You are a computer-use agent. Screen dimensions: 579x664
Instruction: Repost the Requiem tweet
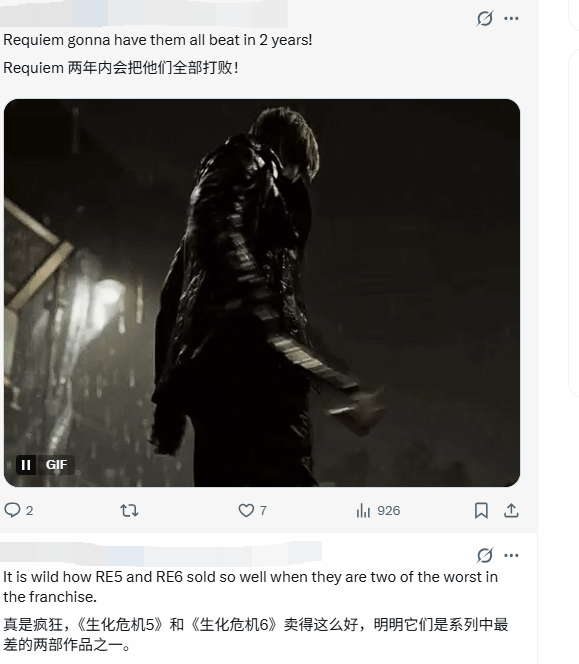129,510
